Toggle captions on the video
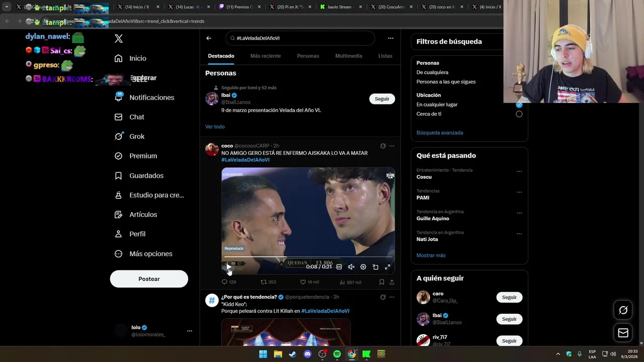 coord(339,267)
